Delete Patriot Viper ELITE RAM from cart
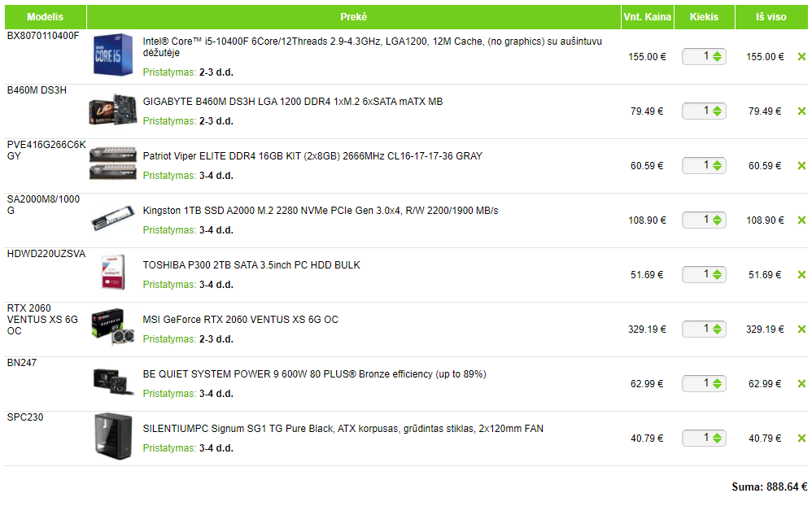 tap(801, 166)
